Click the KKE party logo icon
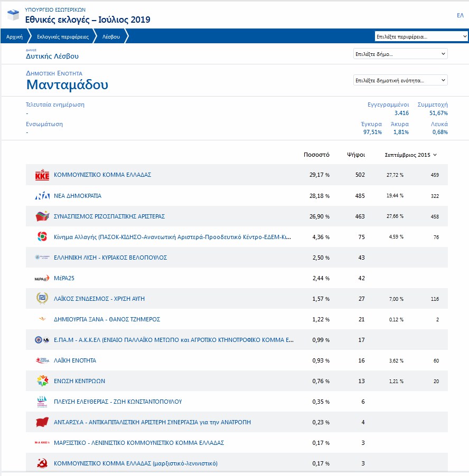The width and height of the screenshot is (469, 476). [x=42, y=175]
